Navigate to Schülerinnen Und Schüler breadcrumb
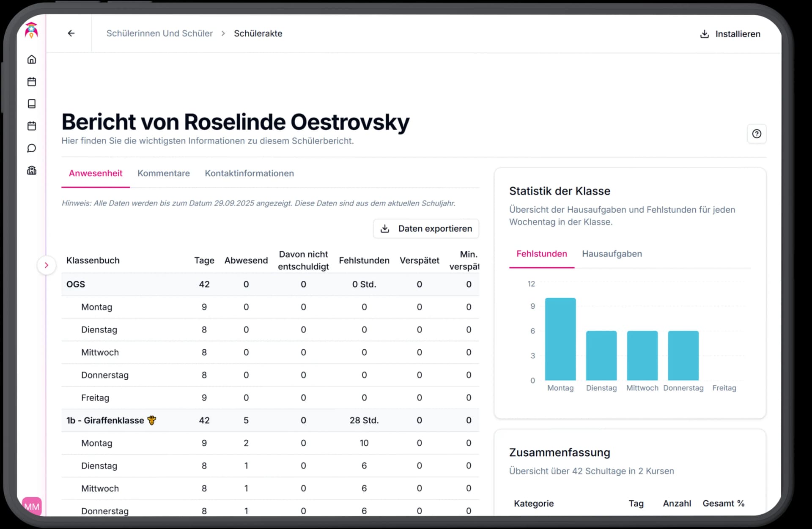The height and width of the screenshot is (529, 812). 159,33
